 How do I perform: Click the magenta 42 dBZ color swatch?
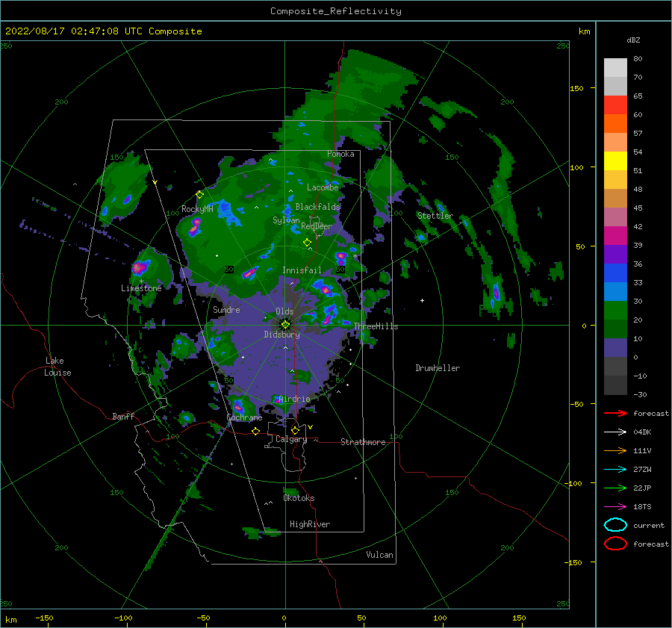(615, 235)
